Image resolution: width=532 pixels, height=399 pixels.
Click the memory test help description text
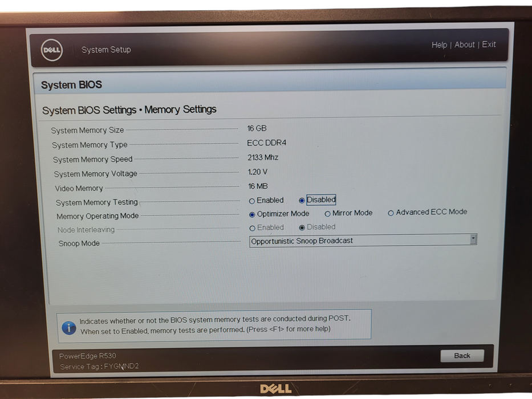215,324
